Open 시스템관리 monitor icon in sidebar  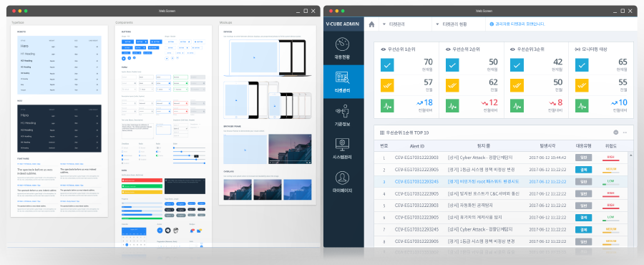coord(342,144)
